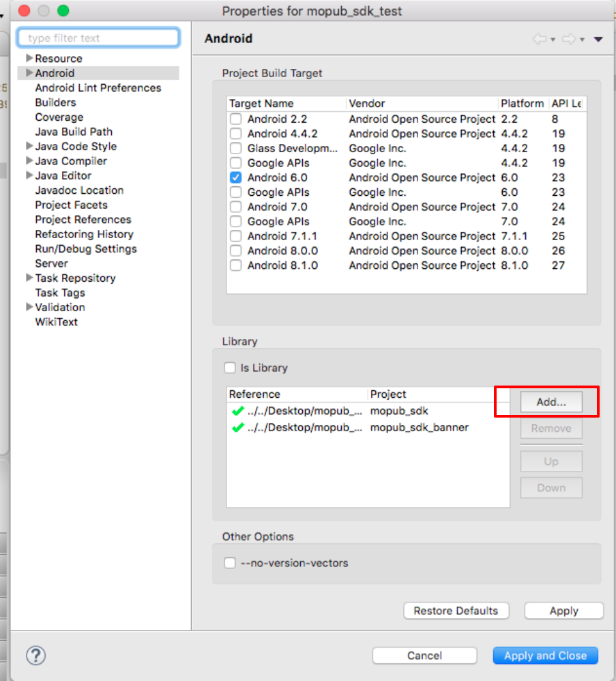Expand the Task Repository node

(29, 278)
